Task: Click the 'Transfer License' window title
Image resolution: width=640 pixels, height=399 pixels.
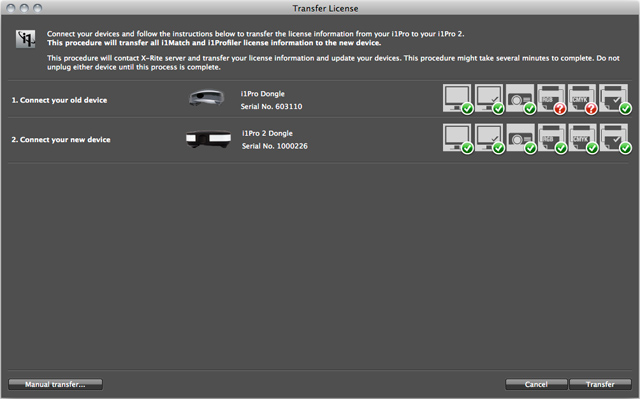Action: coord(325,8)
